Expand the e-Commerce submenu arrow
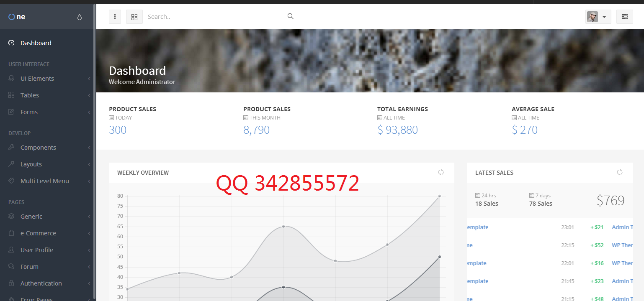 click(89, 233)
